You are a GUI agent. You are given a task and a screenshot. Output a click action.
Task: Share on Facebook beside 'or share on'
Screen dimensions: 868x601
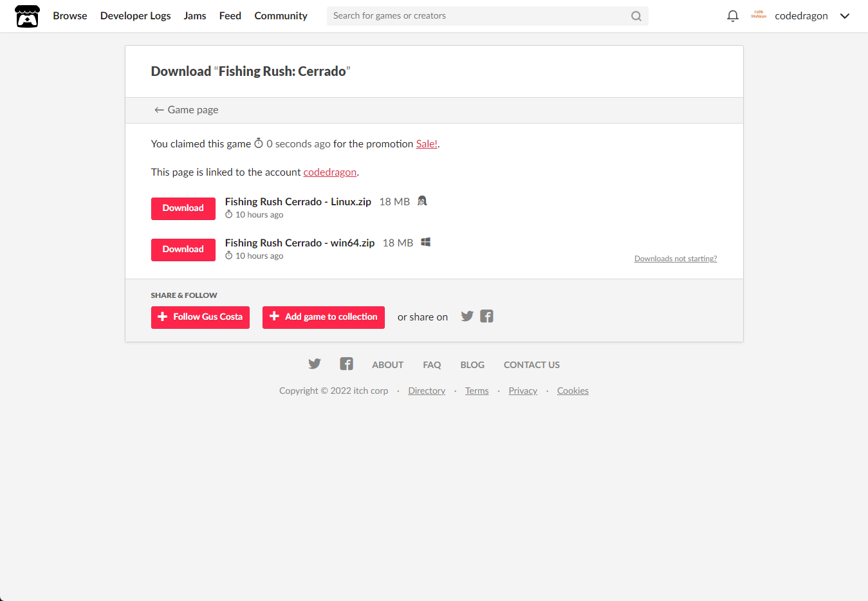click(486, 316)
